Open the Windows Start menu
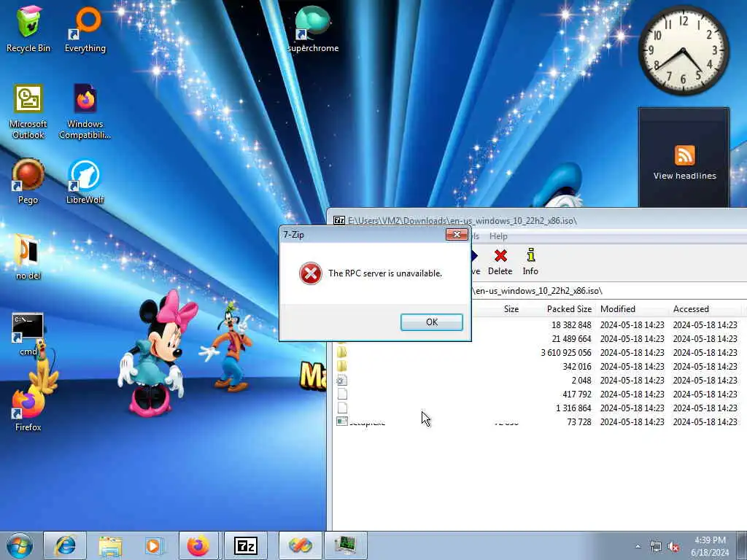Viewport: 747px width, 560px height. 20,545
